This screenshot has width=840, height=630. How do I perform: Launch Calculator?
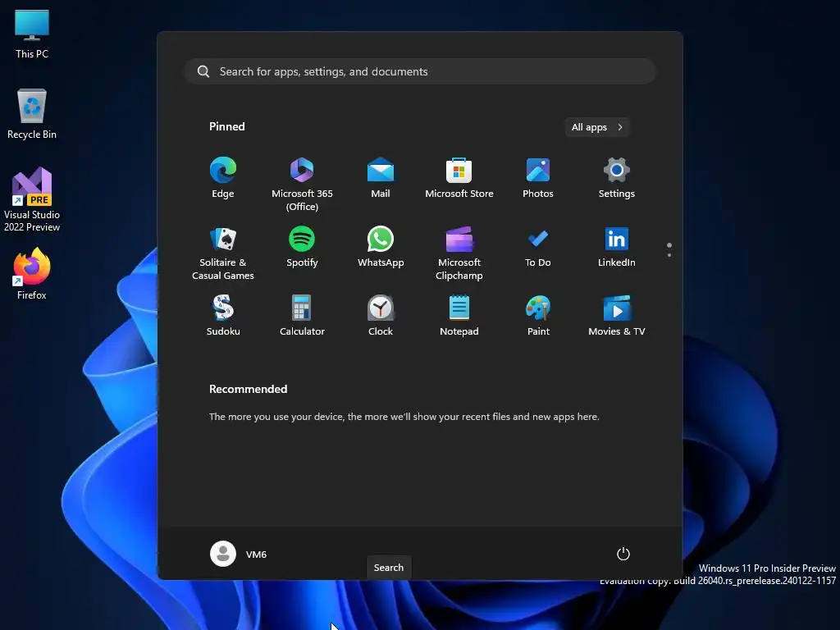(302, 316)
